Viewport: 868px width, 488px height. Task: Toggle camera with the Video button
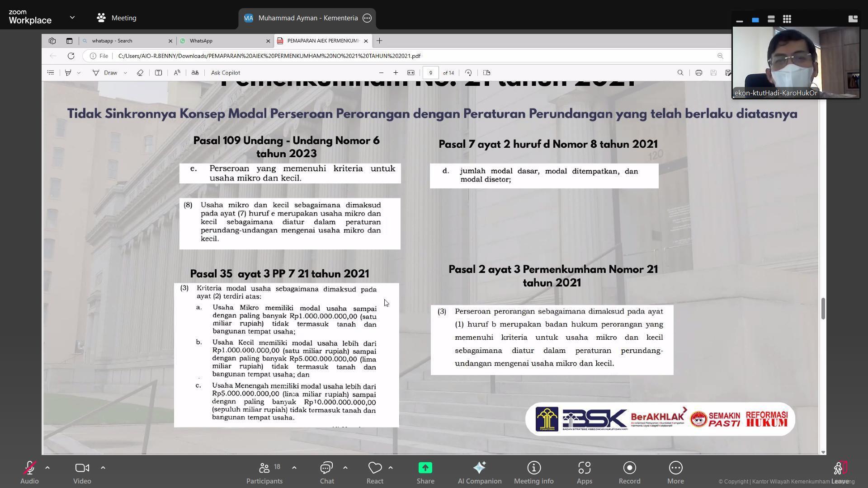(x=82, y=472)
